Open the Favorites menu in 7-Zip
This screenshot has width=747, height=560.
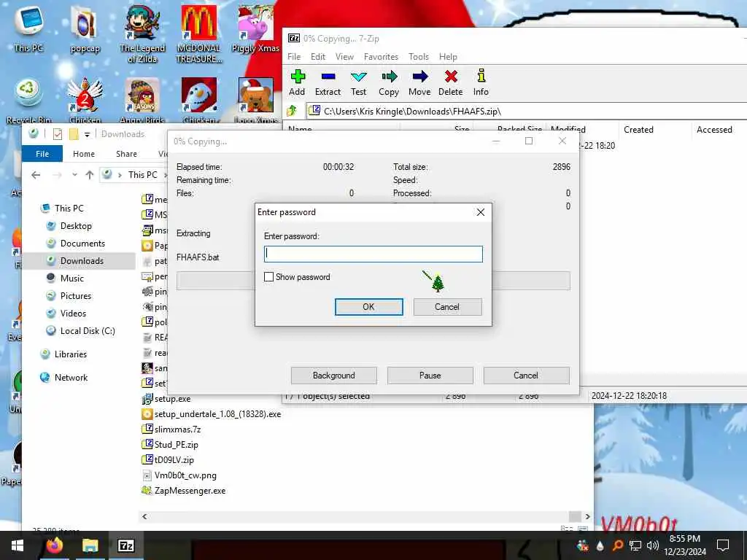click(x=381, y=57)
